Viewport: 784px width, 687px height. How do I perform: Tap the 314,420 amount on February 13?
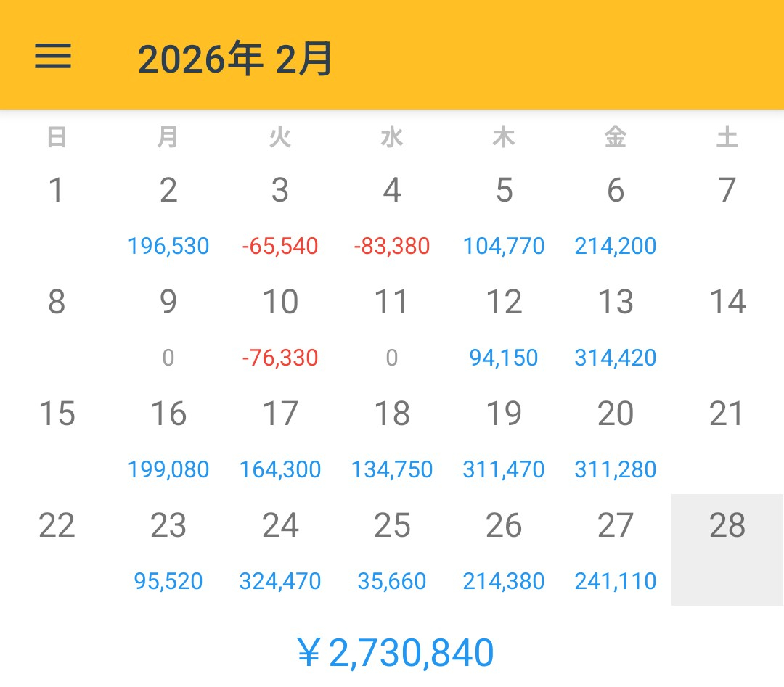(x=616, y=358)
